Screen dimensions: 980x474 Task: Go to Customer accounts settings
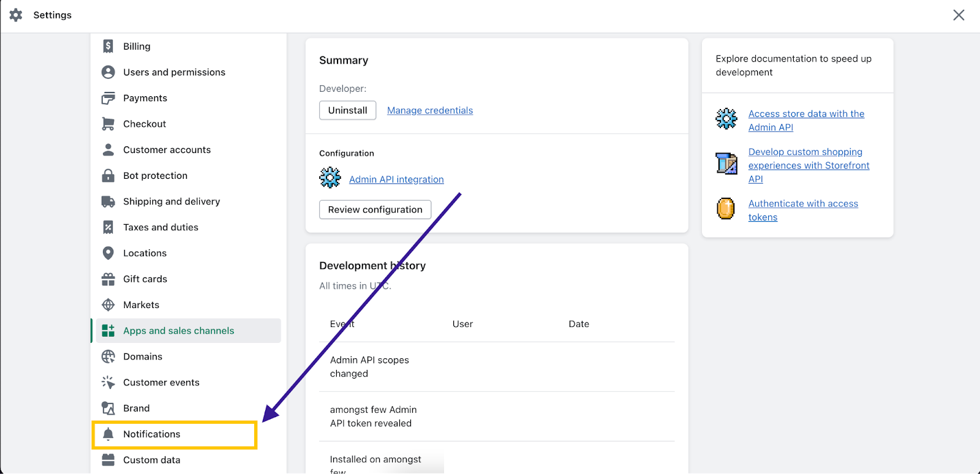point(167,150)
